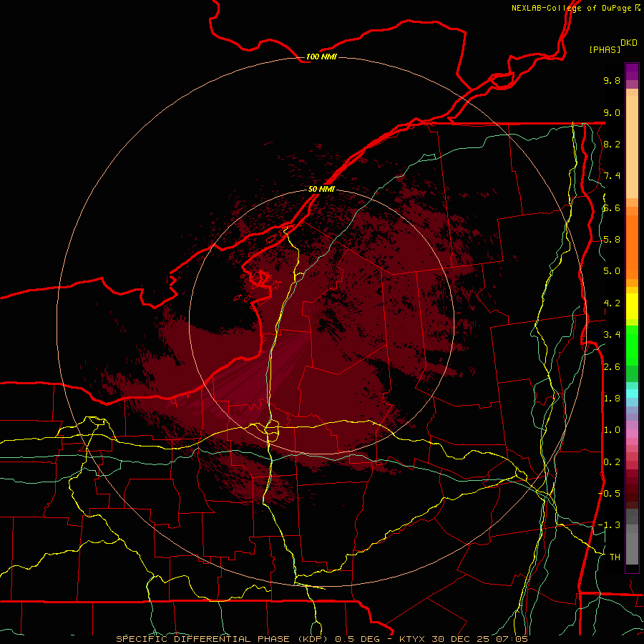The height and width of the screenshot is (644, 644).
Task: Click the KTYX station identifier in caption
Action: click(x=413, y=639)
